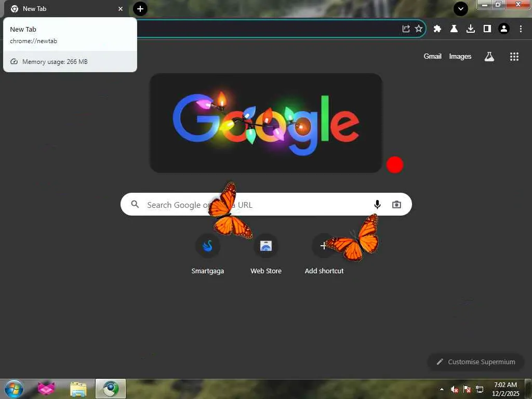The image size is (532, 399).
Task: Open the Action Center flag icon
Action: click(x=467, y=390)
